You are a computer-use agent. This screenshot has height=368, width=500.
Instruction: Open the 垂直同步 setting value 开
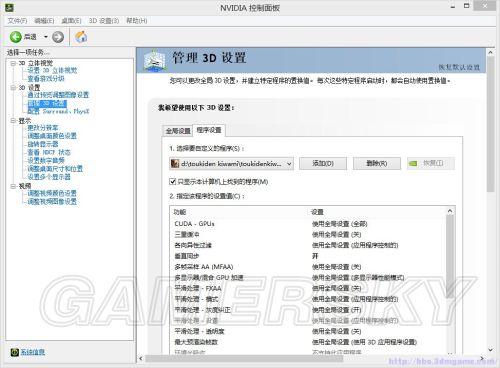click(x=315, y=256)
